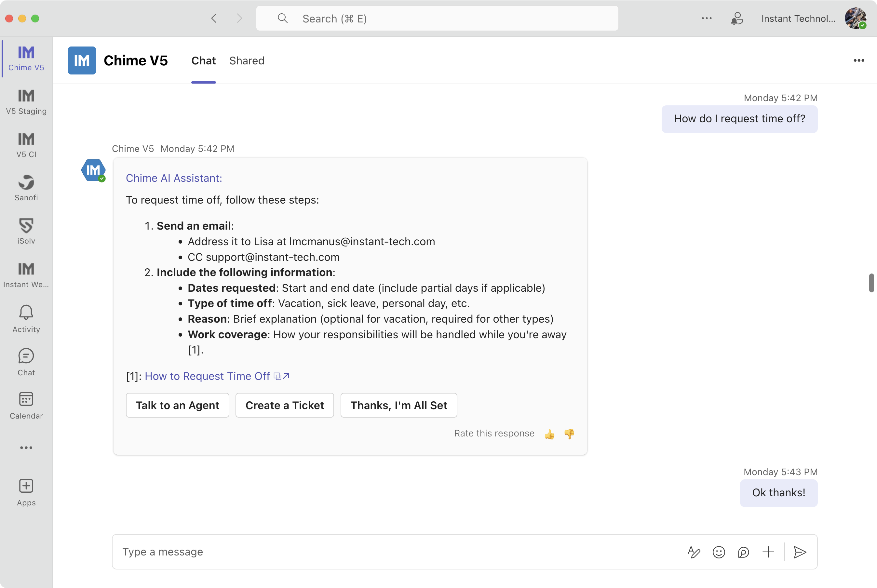
Task: Click 'Monday 5:43 PM' timestamp
Action: 780,472
